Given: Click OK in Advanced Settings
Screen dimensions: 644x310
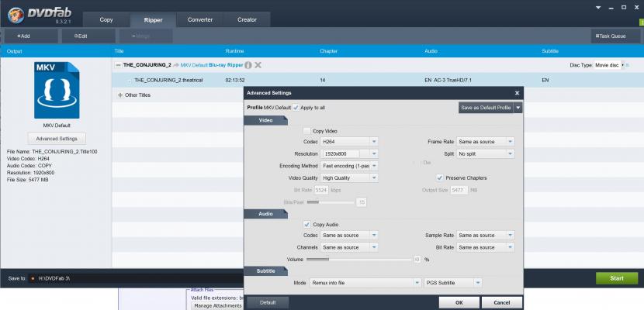Looking at the screenshot, I should click(x=459, y=302).
